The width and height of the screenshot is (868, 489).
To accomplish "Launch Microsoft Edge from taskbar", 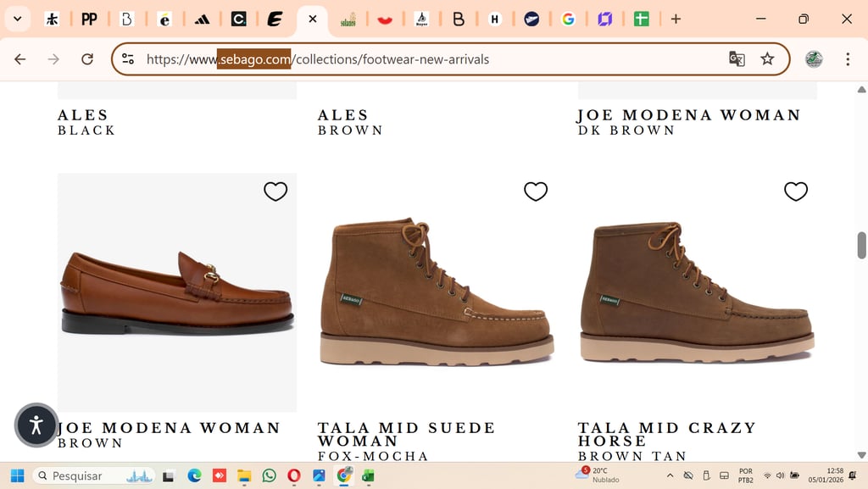I will tap(194, 475).
